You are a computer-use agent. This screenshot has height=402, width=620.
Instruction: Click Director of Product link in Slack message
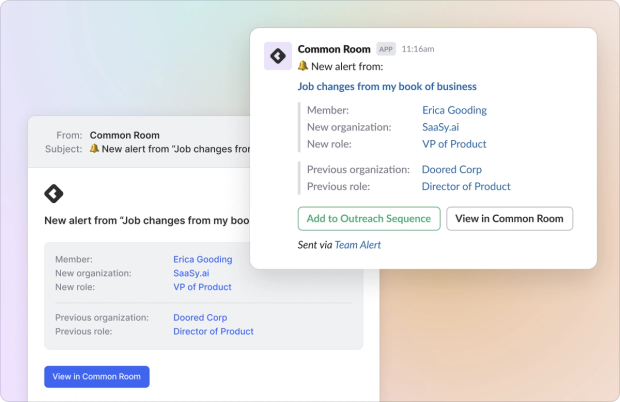coord(466,187)
